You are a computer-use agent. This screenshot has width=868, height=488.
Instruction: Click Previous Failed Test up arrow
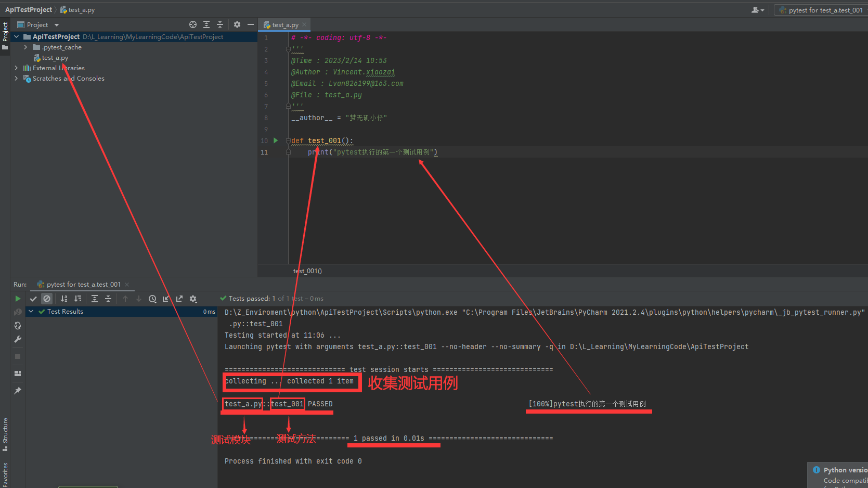tap(125, 299)
